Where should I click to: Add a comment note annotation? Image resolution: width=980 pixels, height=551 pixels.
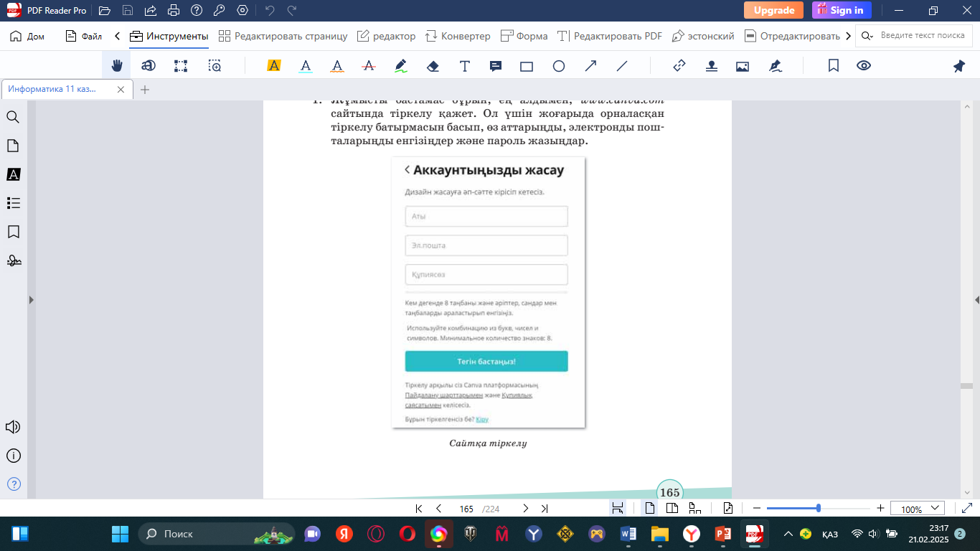495,66
